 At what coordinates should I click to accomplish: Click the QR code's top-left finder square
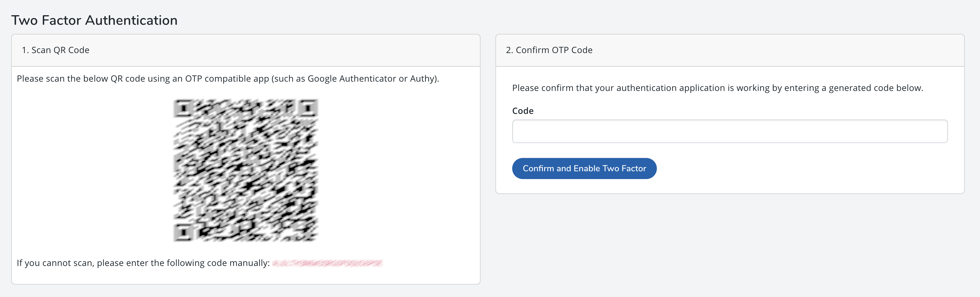coord(183,109)
